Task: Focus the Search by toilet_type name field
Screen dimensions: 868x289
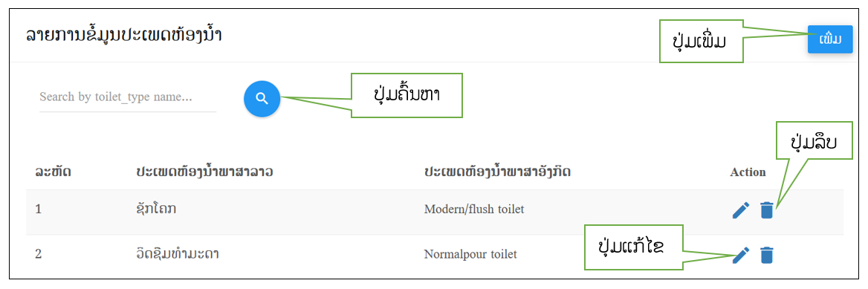Action: [128, 97]
